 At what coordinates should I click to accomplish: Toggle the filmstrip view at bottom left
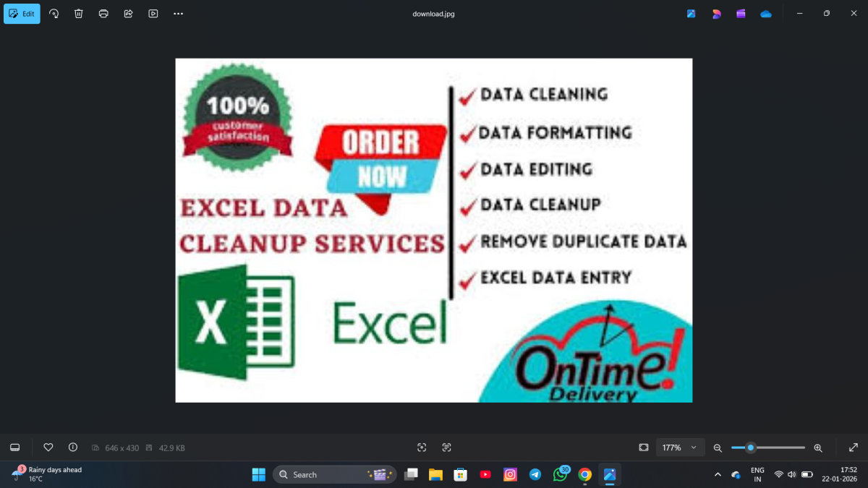tap(15, 448)
